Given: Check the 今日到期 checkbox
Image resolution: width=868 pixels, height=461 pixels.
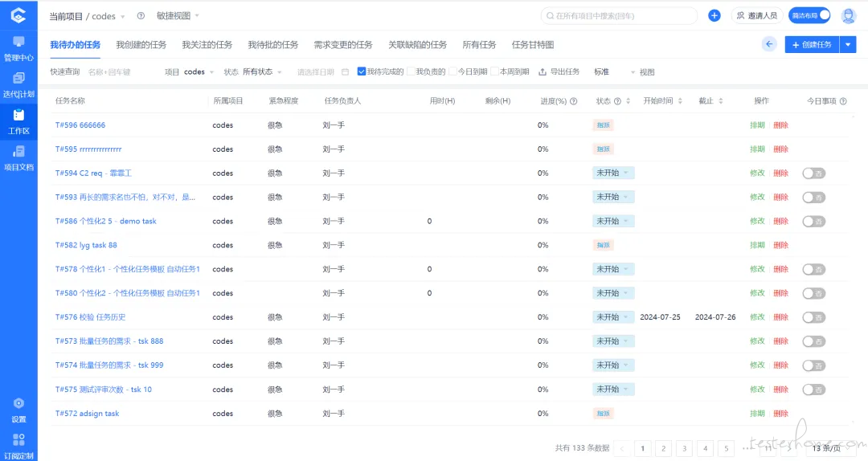Looking at the screenshot, I should [x=452, y=71].
